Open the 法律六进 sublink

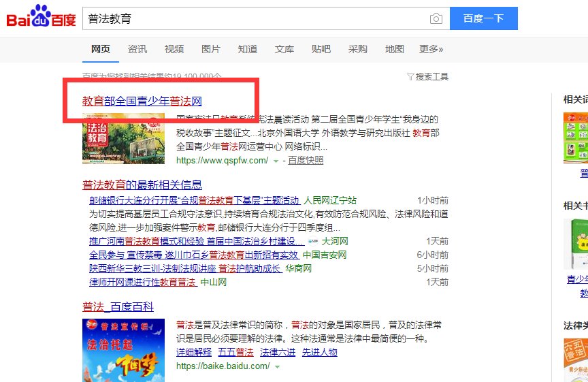click(x=278, y=352)
